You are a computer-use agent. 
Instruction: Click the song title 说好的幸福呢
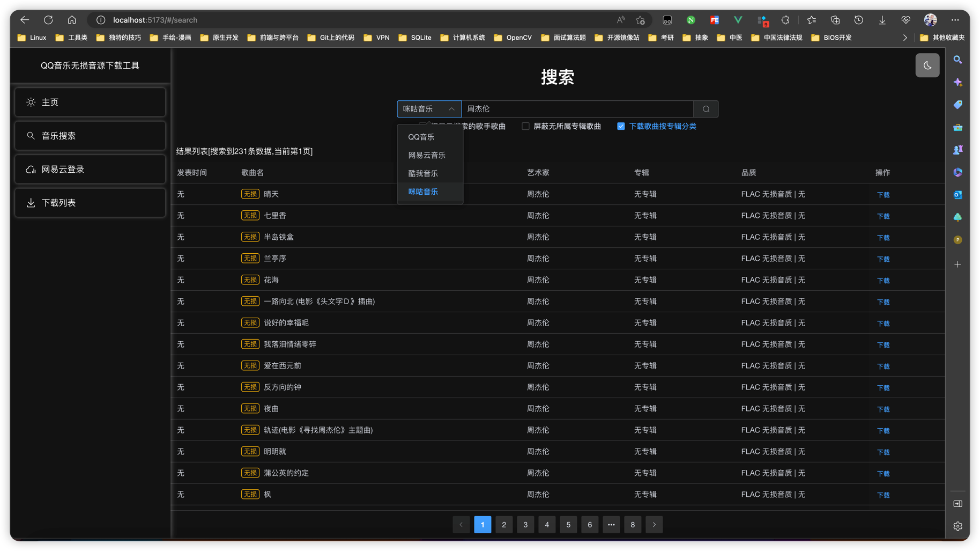286,323
